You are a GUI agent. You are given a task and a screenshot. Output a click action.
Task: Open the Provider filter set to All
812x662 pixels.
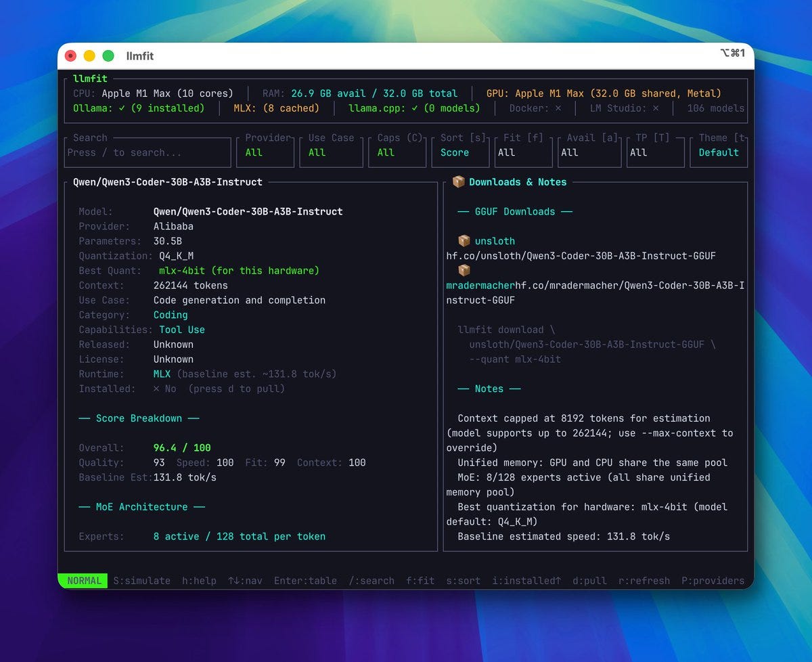(x=266, y=153)
